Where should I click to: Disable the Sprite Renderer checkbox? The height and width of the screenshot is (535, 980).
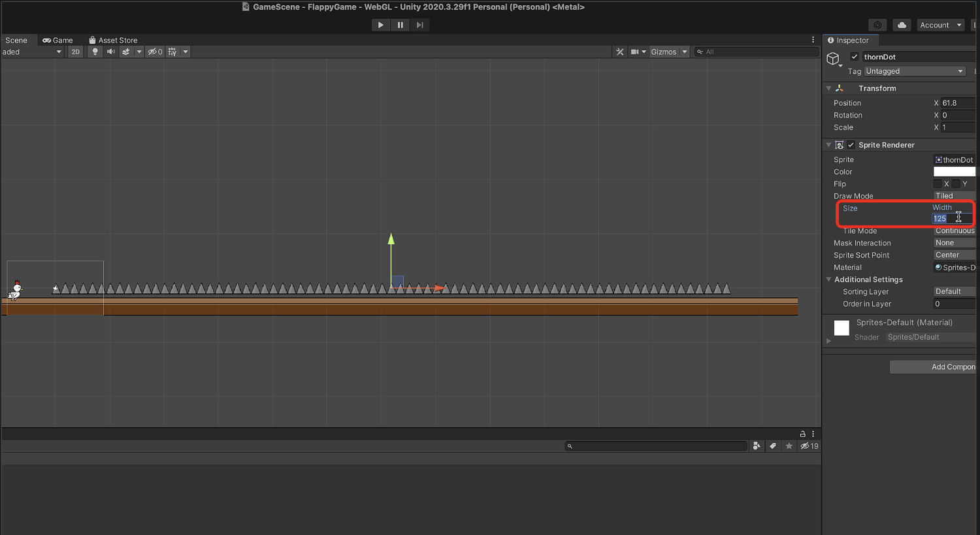click(851, 145)
